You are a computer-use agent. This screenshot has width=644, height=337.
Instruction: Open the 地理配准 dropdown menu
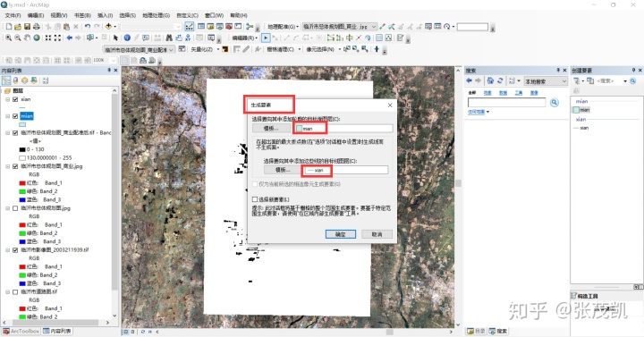(283, 27)
